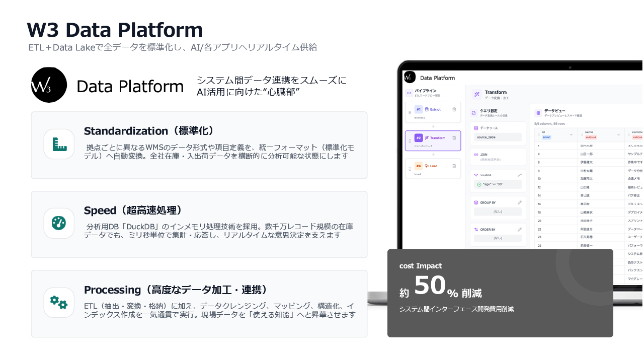The width and height of the screenshot is (644, 353).
Task: Delete the #4 Load step via trash icon
Action: pos(454,166)
